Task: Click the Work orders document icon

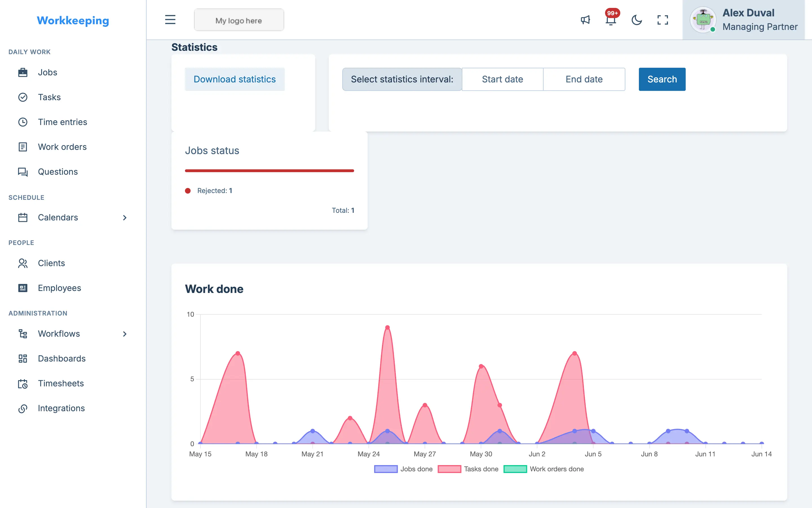Action: click(x=23, y=147)
